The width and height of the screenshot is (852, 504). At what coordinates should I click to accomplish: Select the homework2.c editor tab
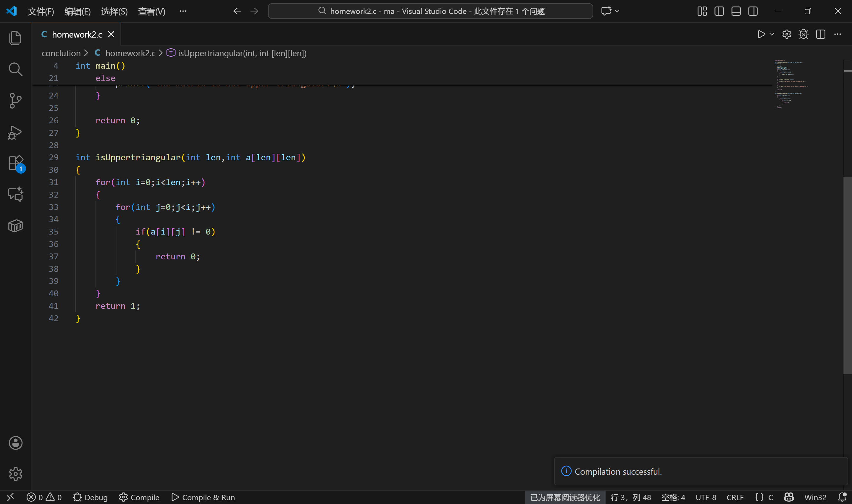tap(77, 34)
